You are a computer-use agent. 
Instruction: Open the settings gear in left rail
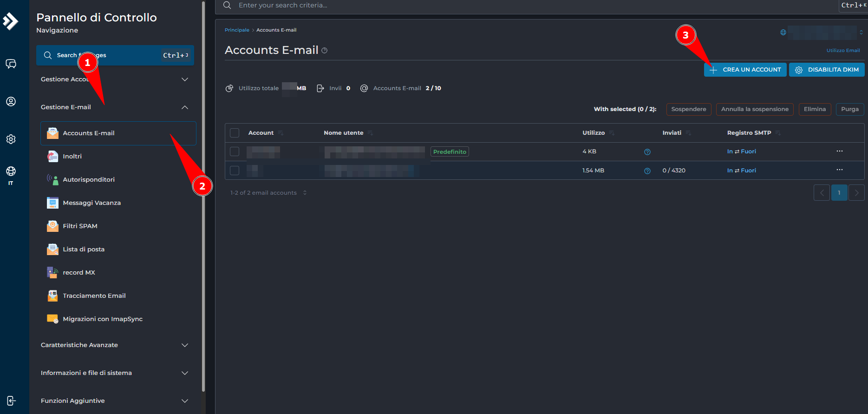tap(11, 139)
